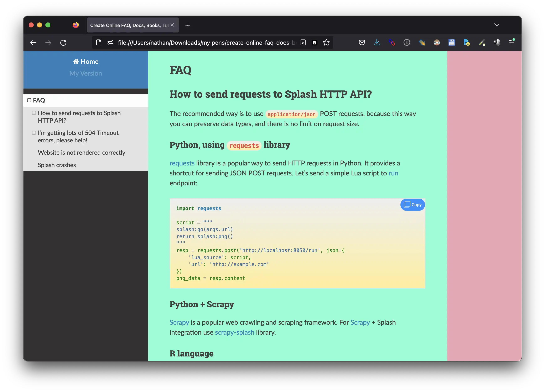Click the 'requests' hyperlink in body text
This screenshot has width=545, height=392.
pos(182,163)
